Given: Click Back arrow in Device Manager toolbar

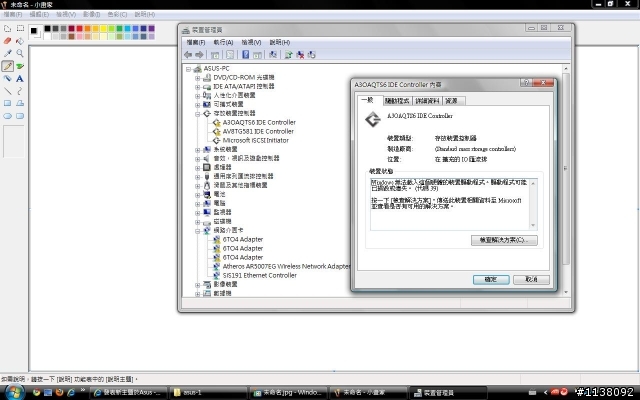Looking at the screenshot, I should [x=188, y=55].
